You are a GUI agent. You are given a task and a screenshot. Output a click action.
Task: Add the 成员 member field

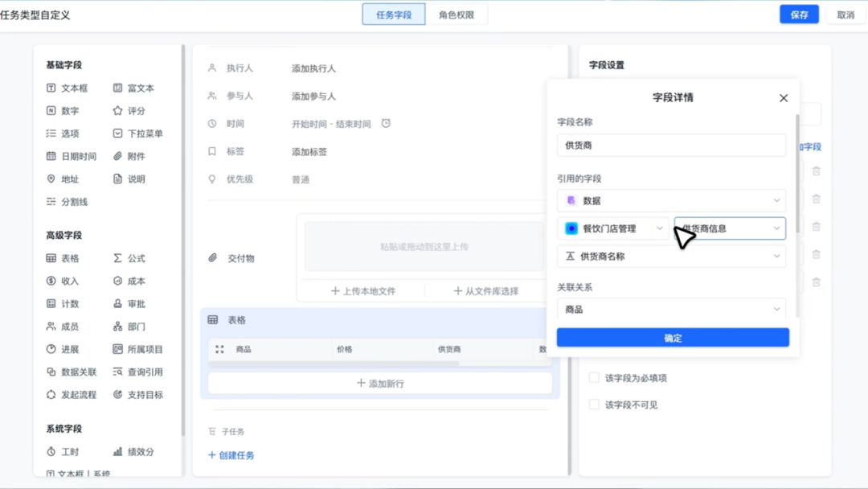click(x=63, y=327)
